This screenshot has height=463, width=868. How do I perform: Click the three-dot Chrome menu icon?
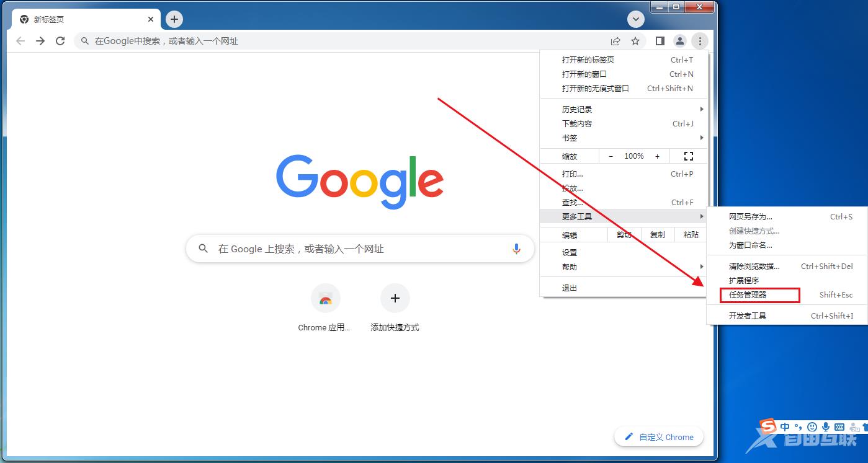[700, 41]
